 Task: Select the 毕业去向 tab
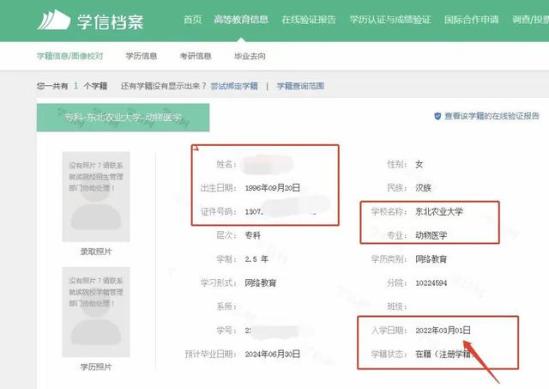click(250, 56)
